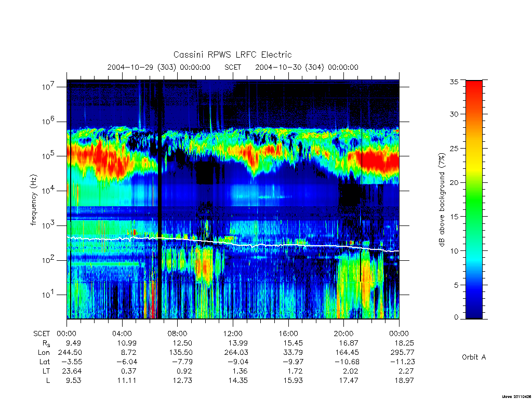Click the 'Lon' row label
This screenshot has width=532, height=399.
pos(44,353)
